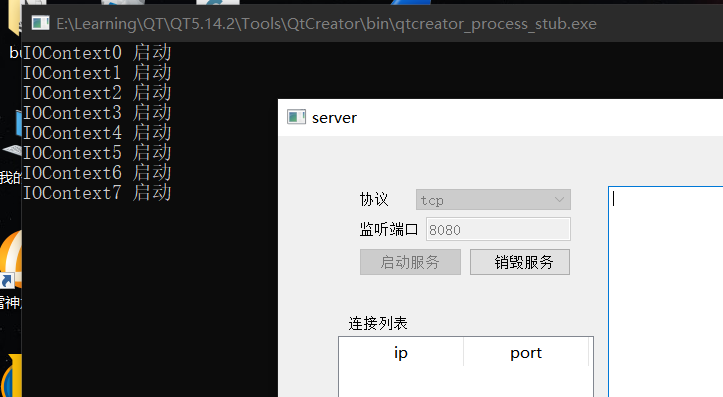Image resolution: width=723 pixels, height=397 pixels.
Task: Select the IOContext7 启动 console line
Action: click(97, 193)
